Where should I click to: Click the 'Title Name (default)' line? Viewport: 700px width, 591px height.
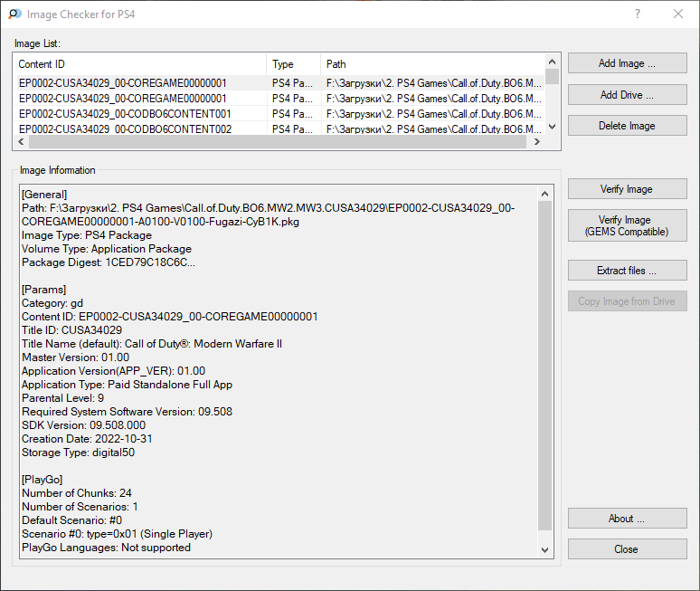[x=152, y=344]
